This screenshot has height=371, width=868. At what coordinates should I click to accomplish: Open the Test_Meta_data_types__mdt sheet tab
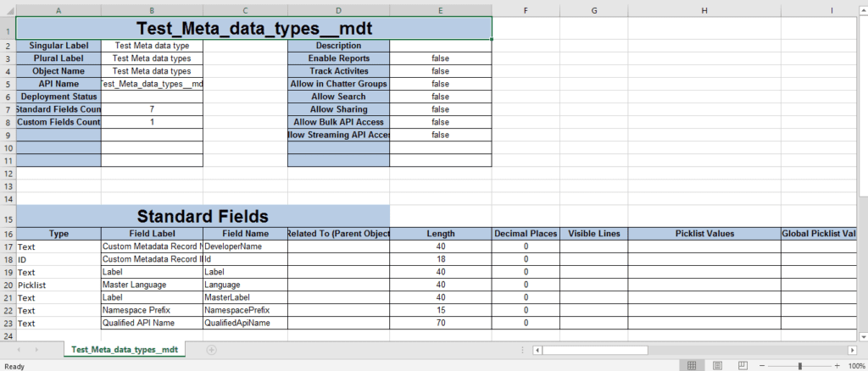pos(125,350)
